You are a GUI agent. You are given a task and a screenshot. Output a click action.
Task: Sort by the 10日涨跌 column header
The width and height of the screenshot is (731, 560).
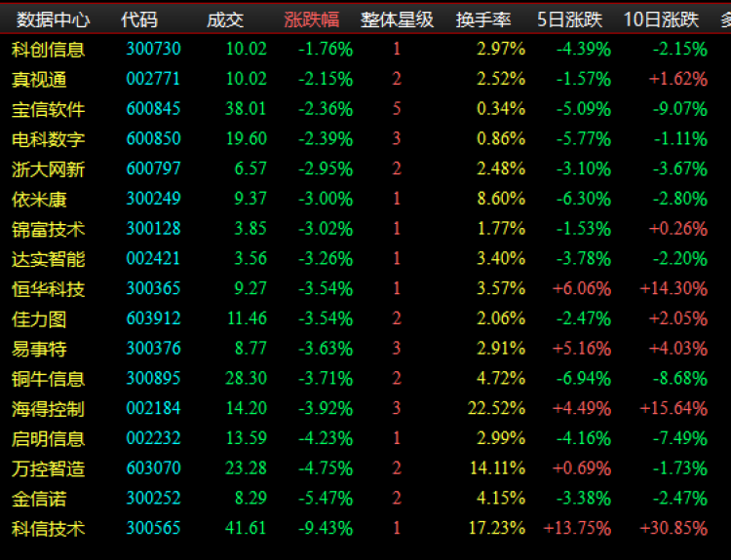click(x=661, y=20)
